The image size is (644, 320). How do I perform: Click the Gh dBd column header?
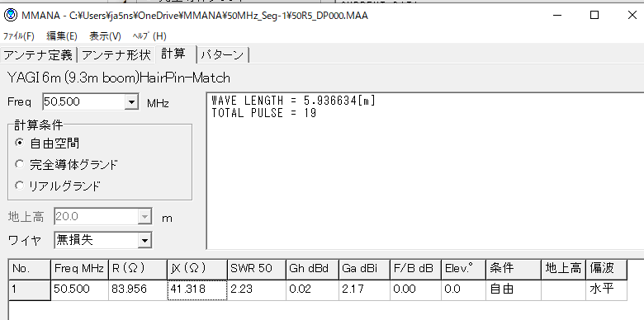(313, 269)
